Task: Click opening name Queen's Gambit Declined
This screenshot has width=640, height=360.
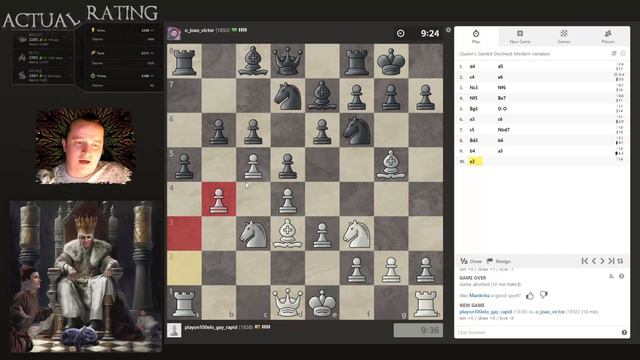Action: pos(505,54)
